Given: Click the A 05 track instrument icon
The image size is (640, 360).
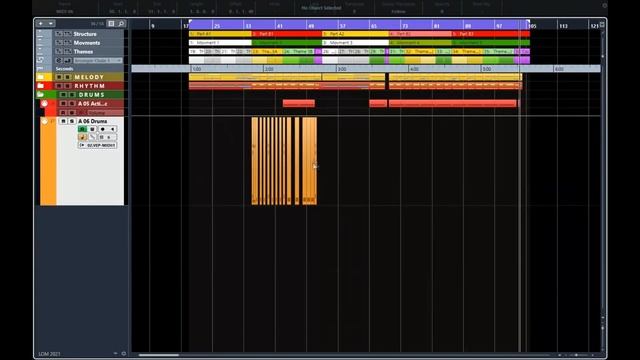Looking at the screenshot, I should tap(44, 104).
